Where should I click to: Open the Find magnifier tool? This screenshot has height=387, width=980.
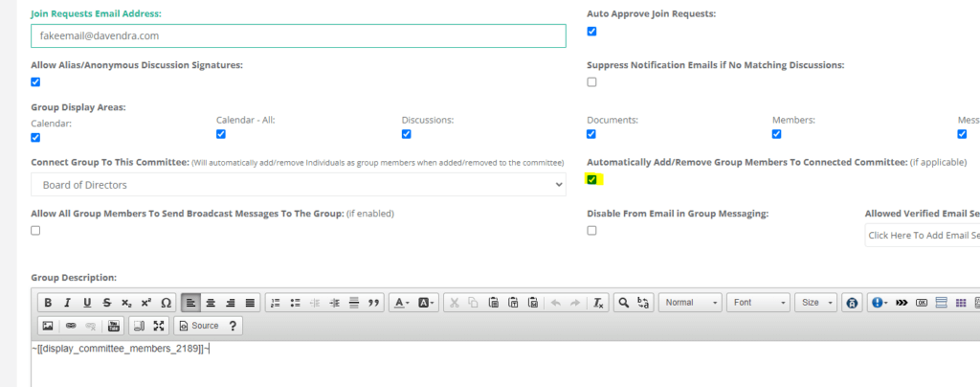(623, 303)
